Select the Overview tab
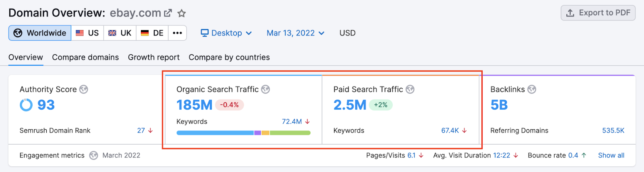 point(26,57)
